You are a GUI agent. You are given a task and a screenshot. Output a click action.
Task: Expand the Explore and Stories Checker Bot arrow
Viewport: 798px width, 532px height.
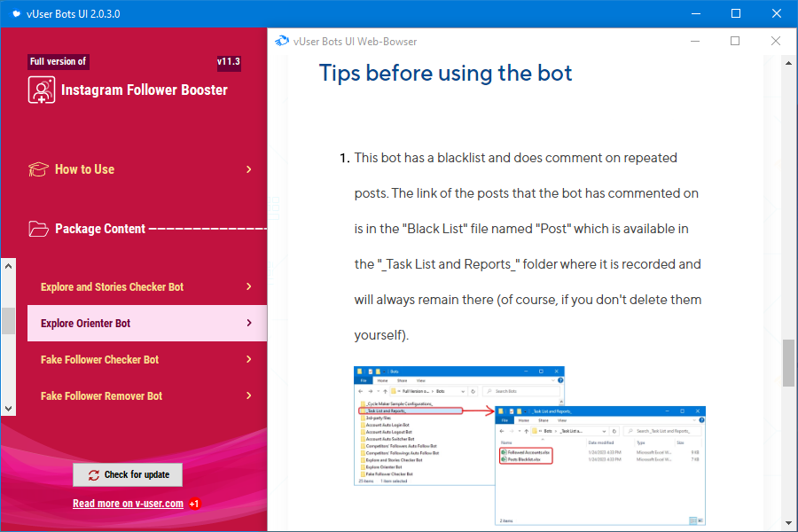pyautogui.click(x=249, y=286)
